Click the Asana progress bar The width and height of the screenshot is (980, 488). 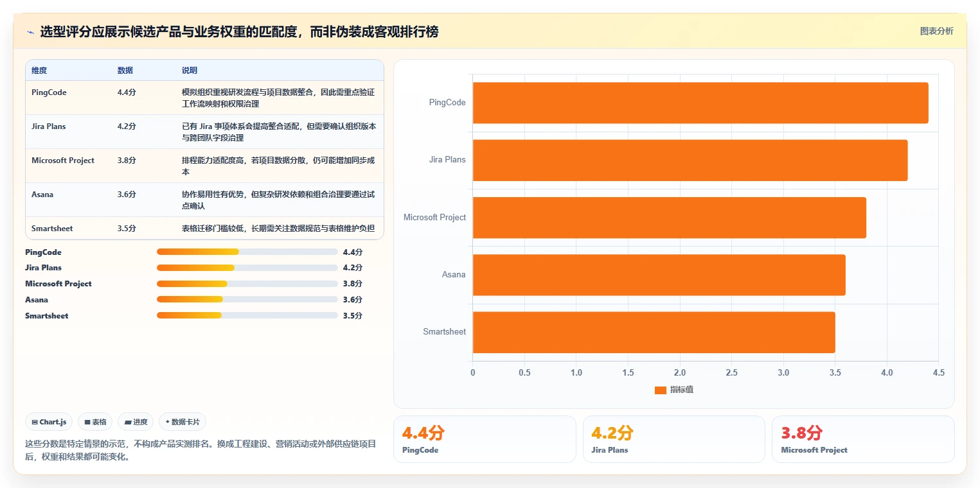(247, 299)
